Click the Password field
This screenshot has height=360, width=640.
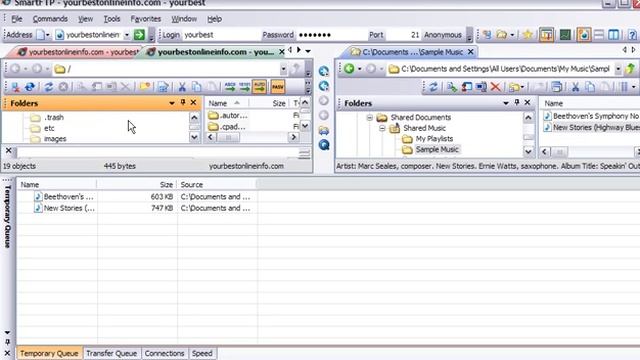coord(331,35)
